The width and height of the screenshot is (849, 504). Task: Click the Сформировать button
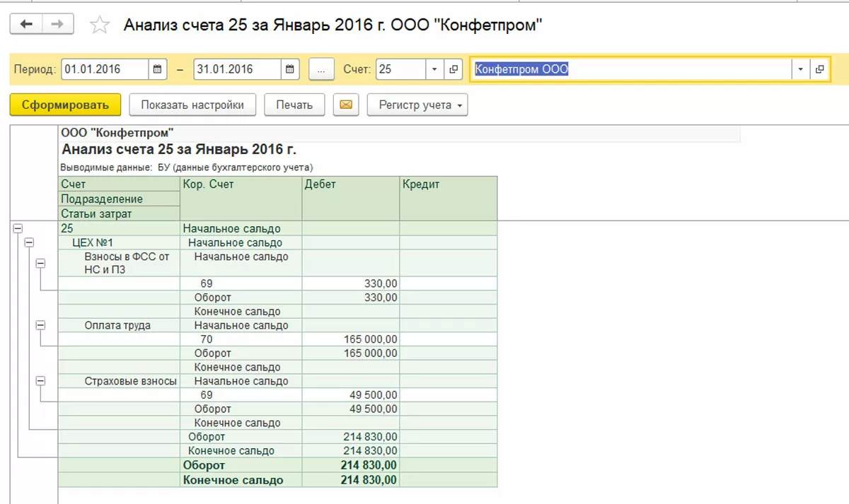click(x=66, y=105)
